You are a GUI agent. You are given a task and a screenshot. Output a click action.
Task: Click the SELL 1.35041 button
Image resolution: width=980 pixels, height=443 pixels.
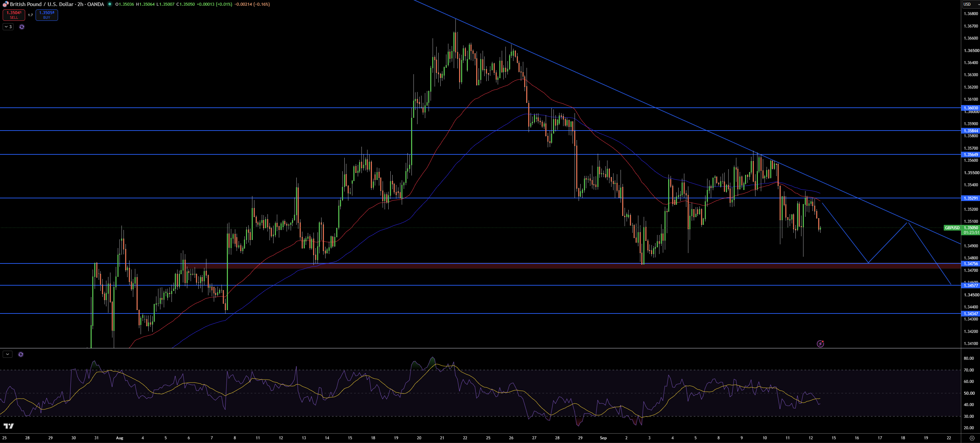click(x=14, y=15)
